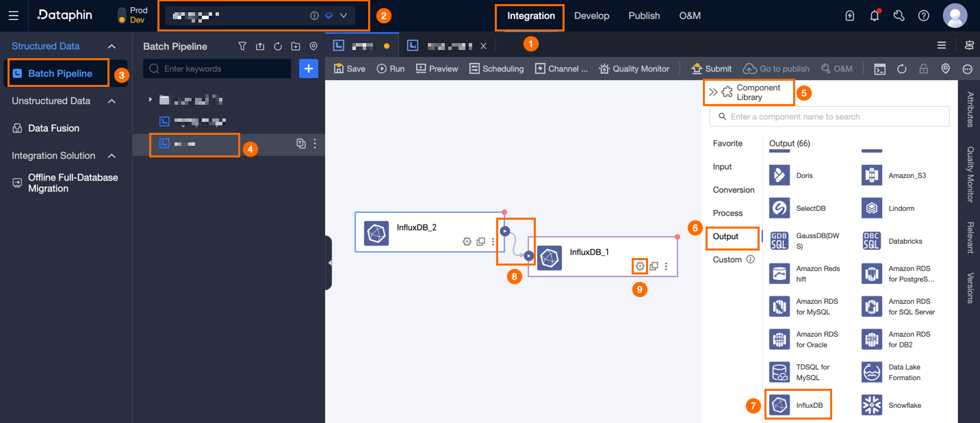Switch to the Integration tab

point(531,16)
